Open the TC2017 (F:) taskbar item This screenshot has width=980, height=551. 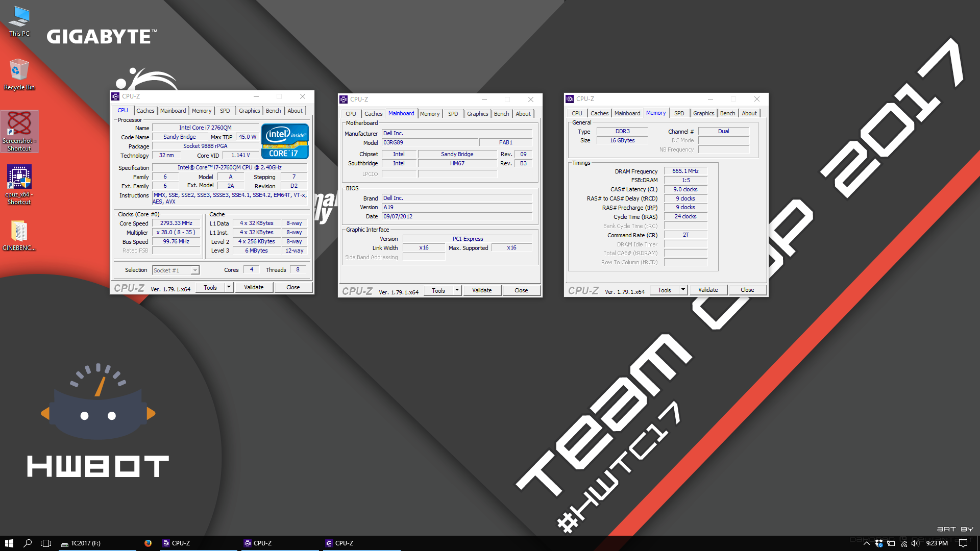(96, 543)
